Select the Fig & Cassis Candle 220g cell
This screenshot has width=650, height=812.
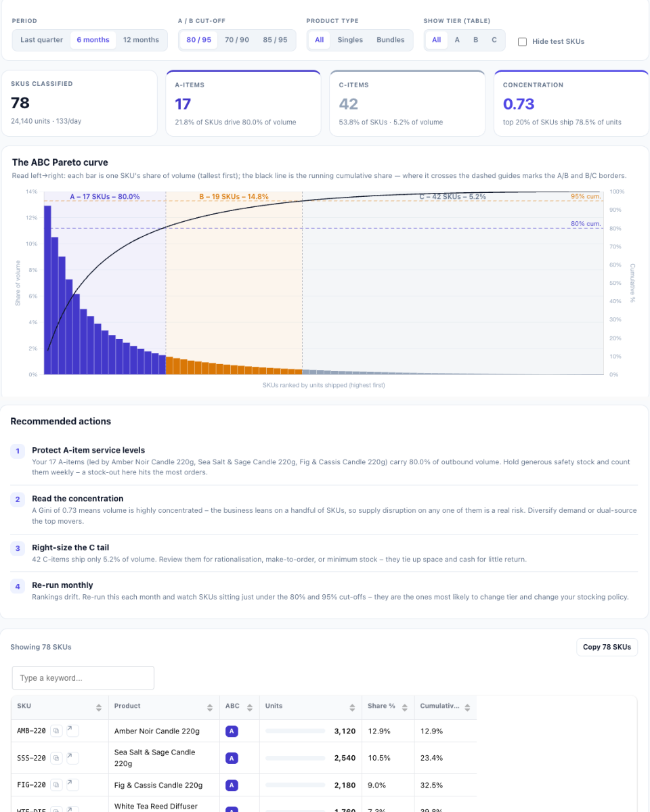164,785
